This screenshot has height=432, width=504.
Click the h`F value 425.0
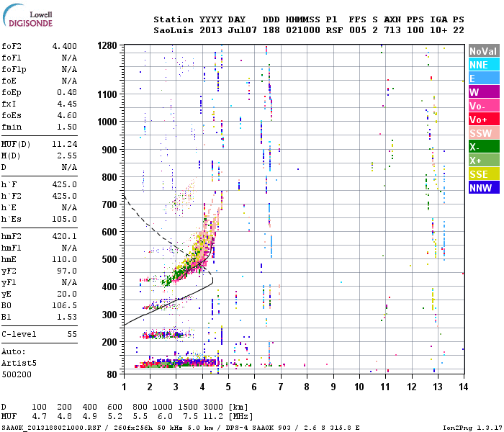click(x=65, y=184)
